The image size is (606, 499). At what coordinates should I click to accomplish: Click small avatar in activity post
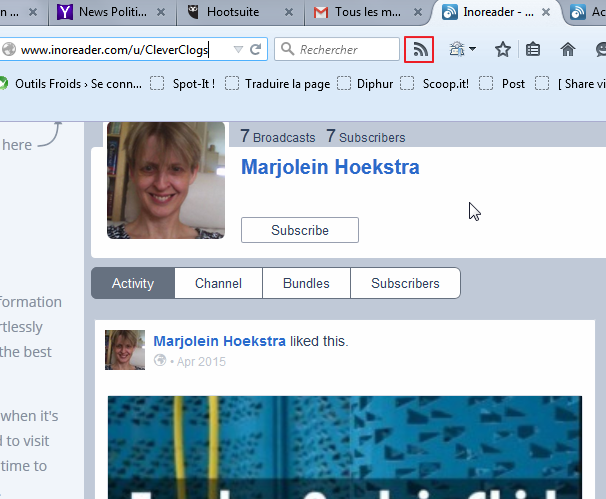click(125, 350)
